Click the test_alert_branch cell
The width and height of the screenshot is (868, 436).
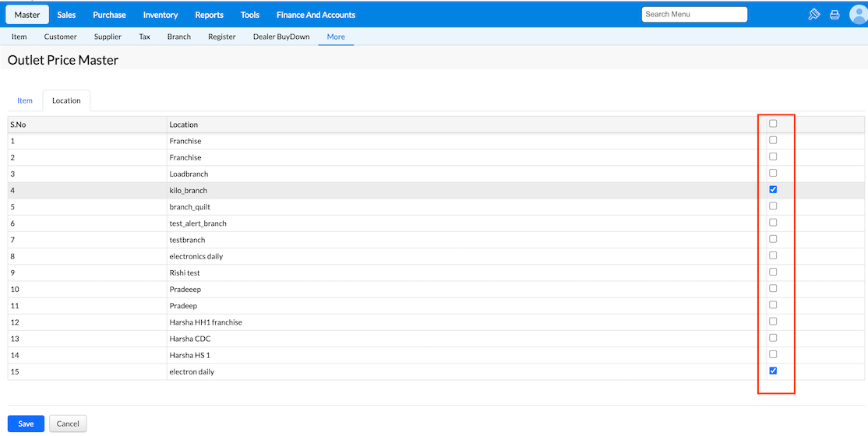(466, 223)
